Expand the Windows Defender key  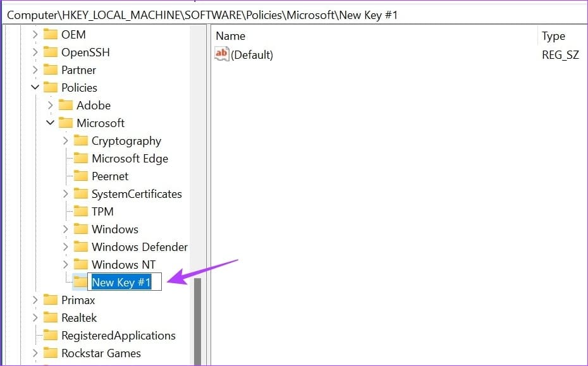pyautogui.click(x=65, y=247)
